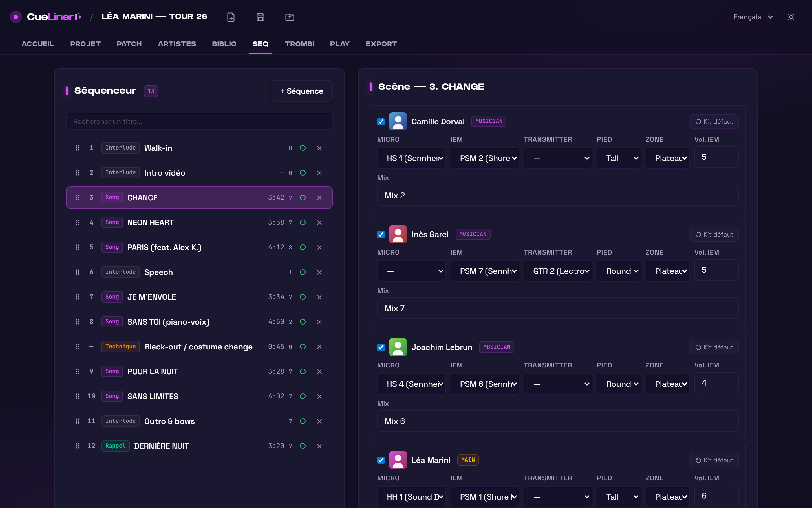The image size is (812, 508).
Task: Delete the Outro & bows row
Action: pyautogui.click(x=319, y=421)
